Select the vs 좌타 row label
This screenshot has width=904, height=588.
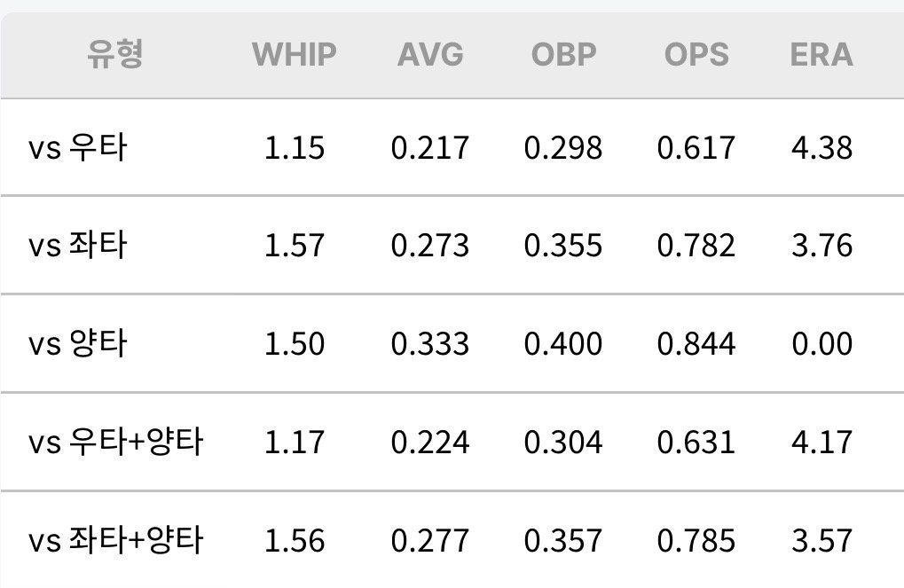pos(77,246)
